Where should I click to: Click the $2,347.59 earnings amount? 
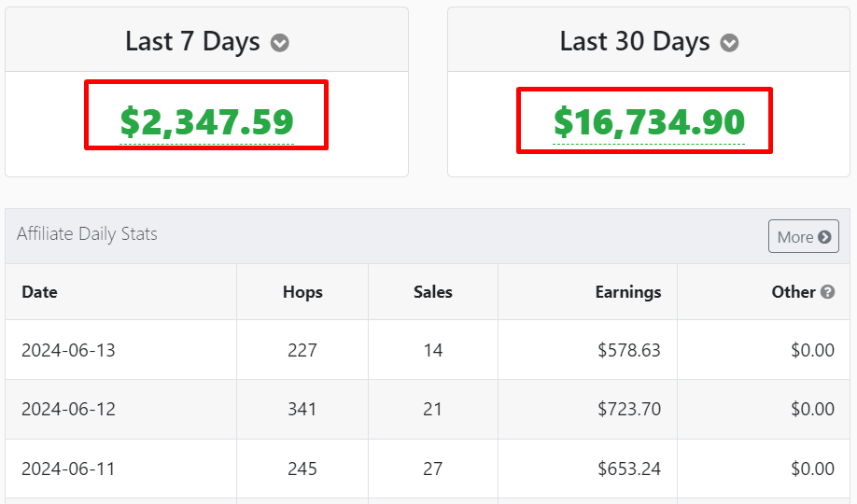coord(207,121)
